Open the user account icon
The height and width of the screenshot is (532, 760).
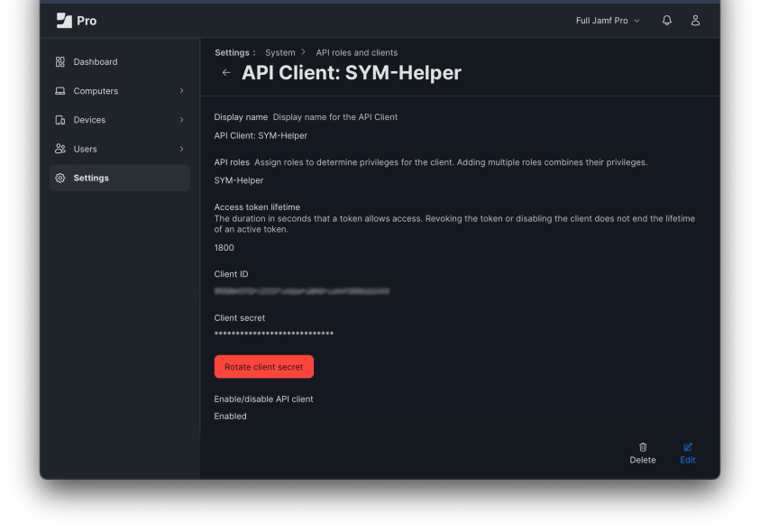(695, 21)
